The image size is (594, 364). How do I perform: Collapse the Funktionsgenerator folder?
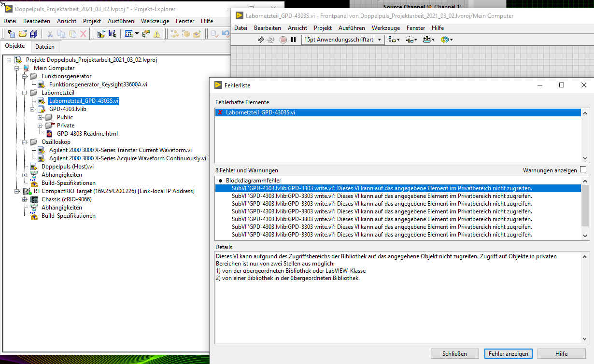pos(25,76)
